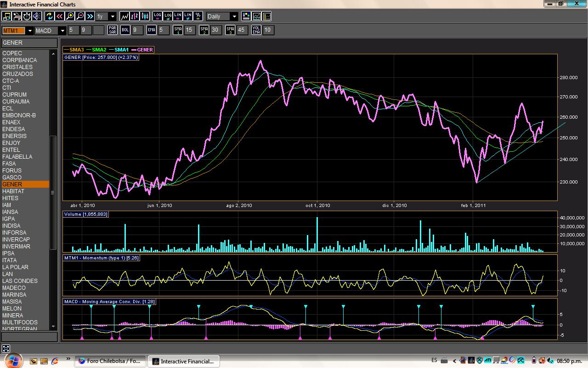
Task: Click the zoom out magnifier icon
Action: tap(80, 16)
